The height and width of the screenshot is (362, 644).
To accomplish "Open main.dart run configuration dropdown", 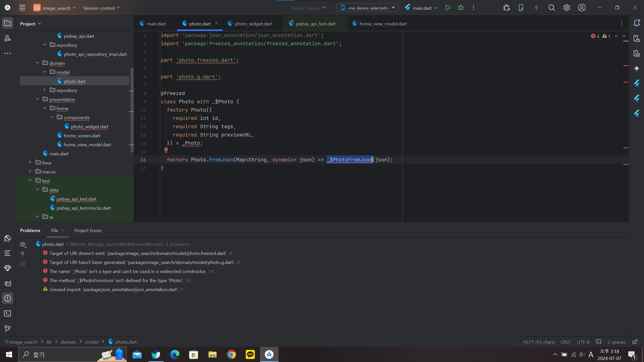I will click(x=421, y=8).
